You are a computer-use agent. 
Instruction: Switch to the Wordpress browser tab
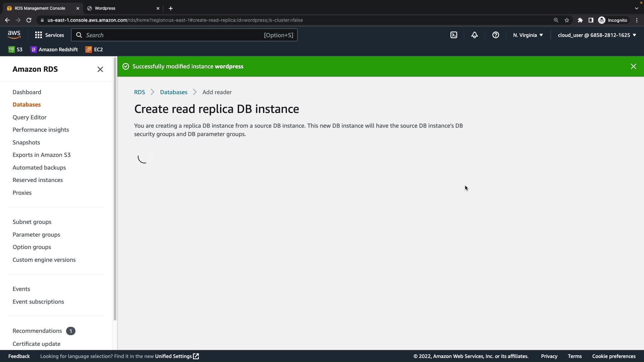(121, 8)
